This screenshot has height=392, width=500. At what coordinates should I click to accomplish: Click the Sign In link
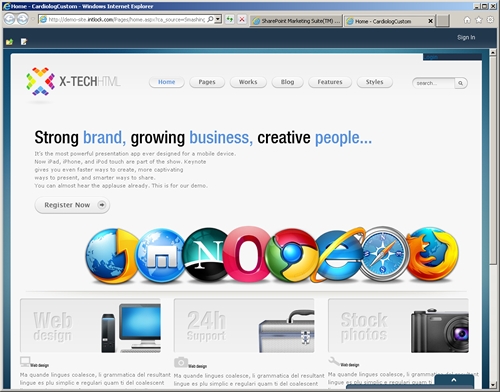coord(466,37)
